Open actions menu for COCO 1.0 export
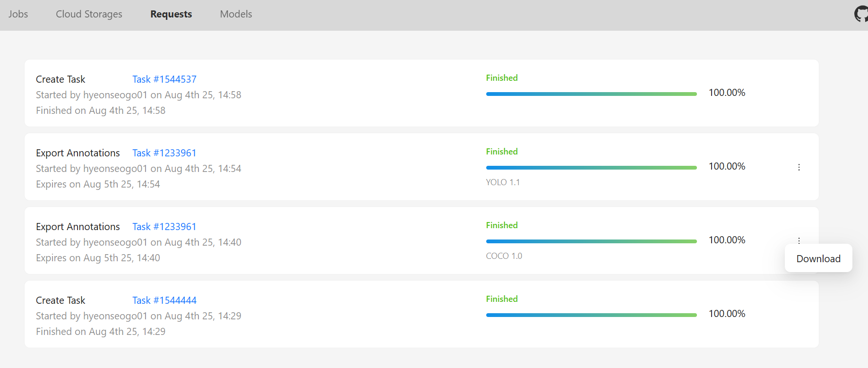The width and height of the screenshot is (868, 368). click(x=799, y=240)
